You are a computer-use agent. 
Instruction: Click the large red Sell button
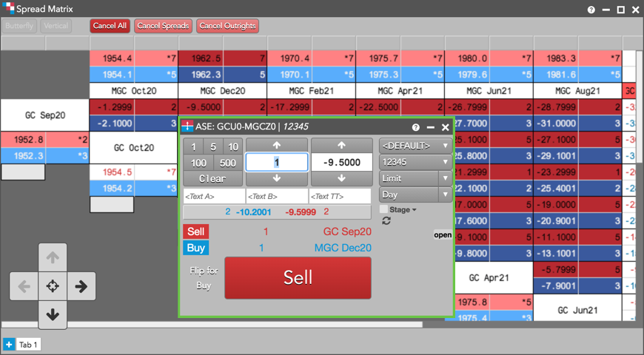point(298,278)
